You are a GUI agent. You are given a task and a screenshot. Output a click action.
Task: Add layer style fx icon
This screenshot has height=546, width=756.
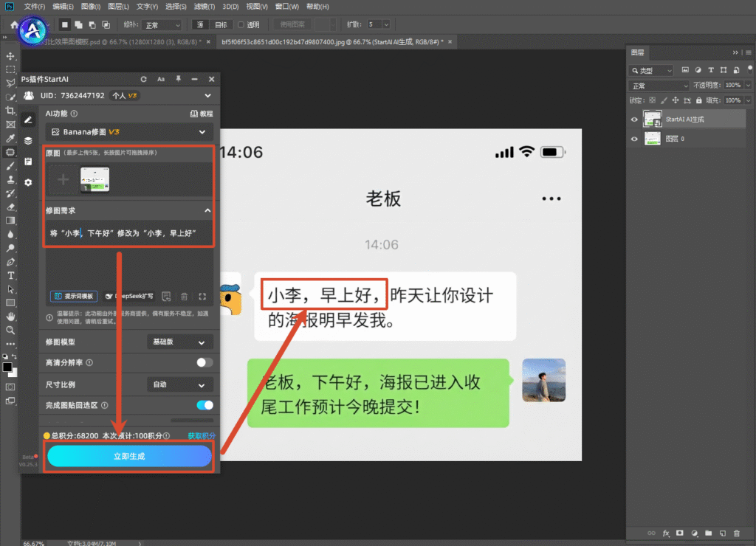coord(666,533)
